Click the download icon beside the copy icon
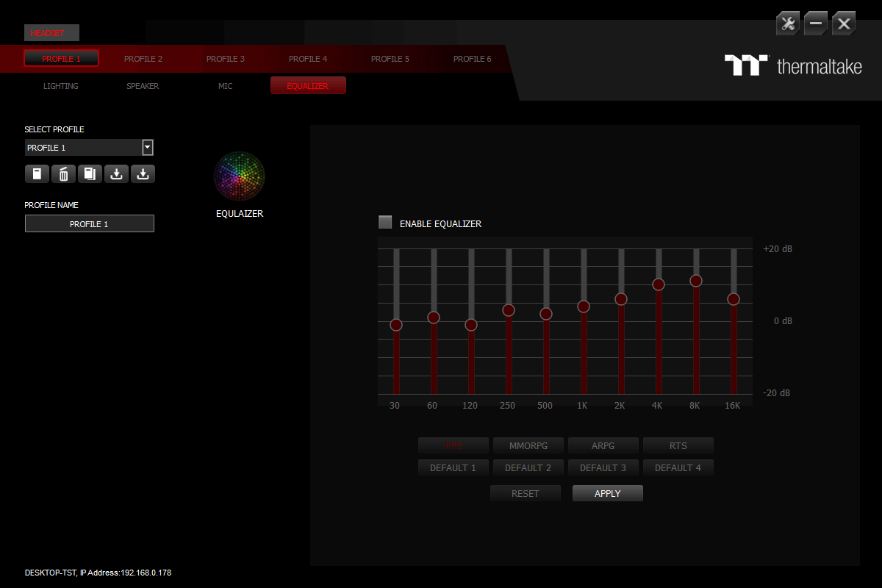 click(116, 174)
